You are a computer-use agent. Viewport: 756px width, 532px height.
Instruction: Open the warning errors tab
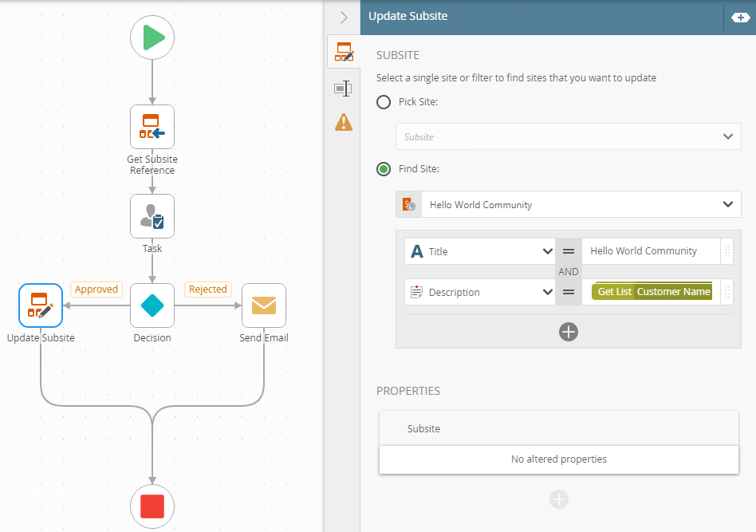[x=343, y=123]
